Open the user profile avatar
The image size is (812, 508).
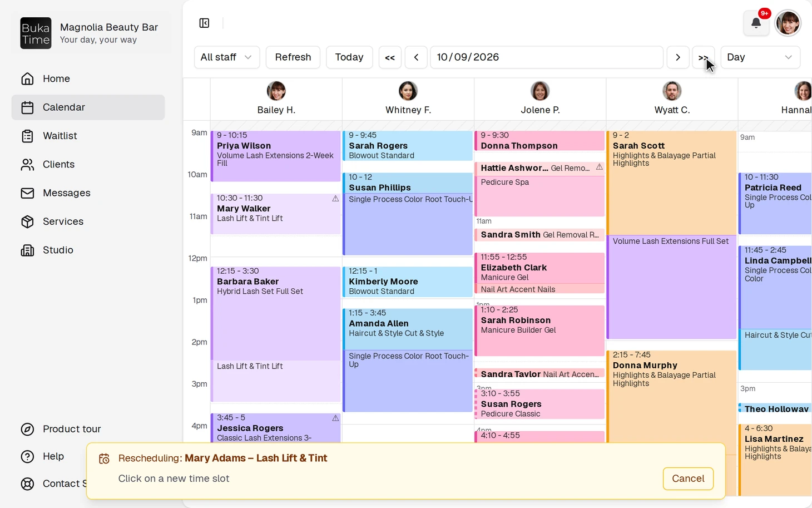[788, 23]
